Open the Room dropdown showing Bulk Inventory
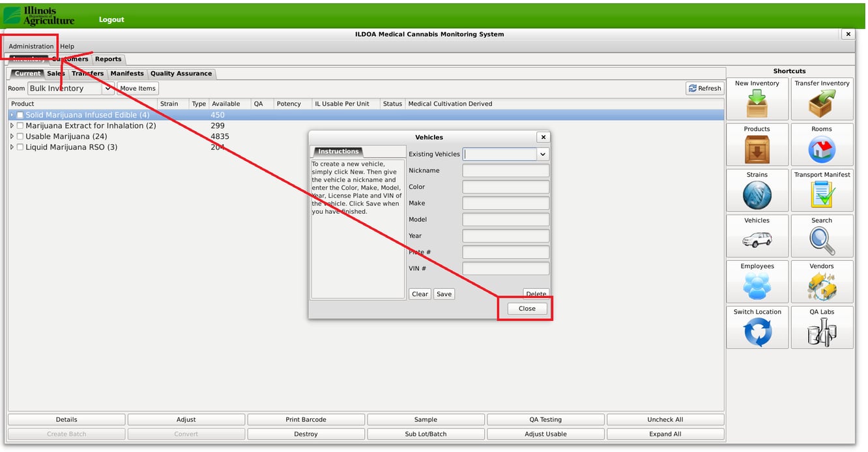Viewport: 868px width, 452px height. click(x=108, y=88)
